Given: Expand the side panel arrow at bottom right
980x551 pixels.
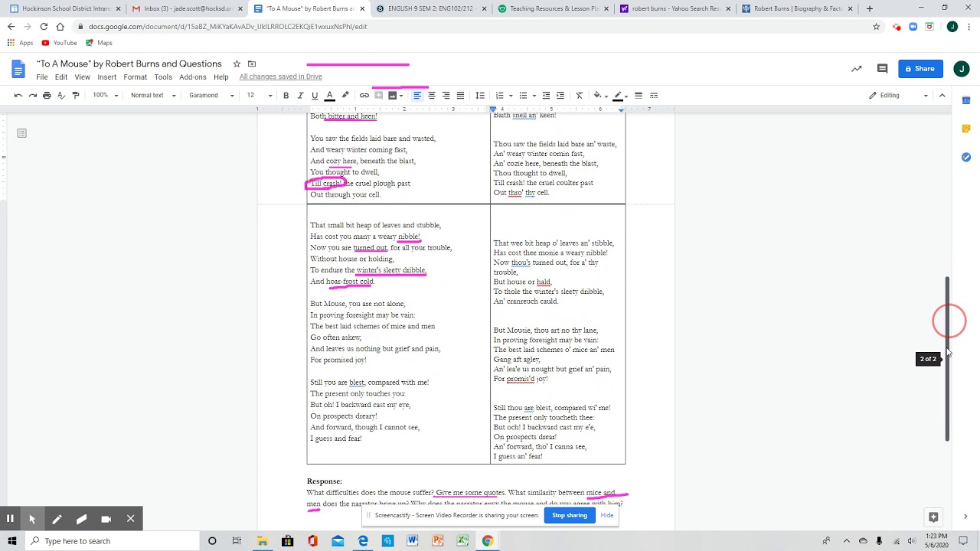Looking at the screenshot, I should [965, 517].
